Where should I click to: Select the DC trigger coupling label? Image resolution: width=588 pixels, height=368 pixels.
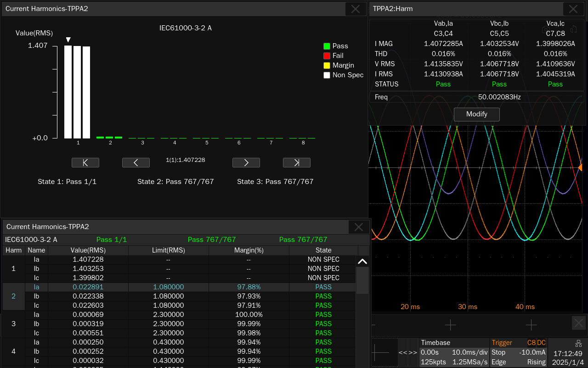click(x=542, y=343)
